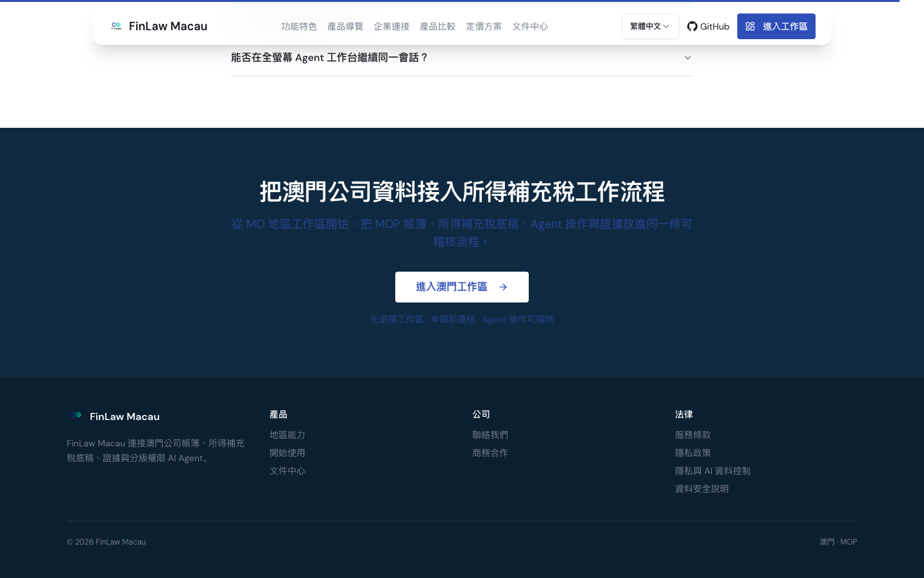
Task: Click the 公司 footer column heading
Action: [x=481, y=414]
